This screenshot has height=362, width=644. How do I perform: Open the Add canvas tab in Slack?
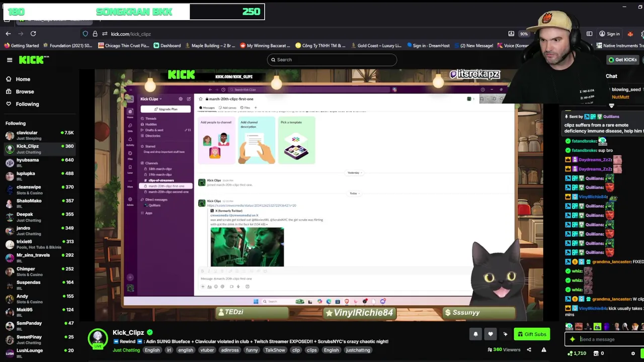tap(227, 108)
